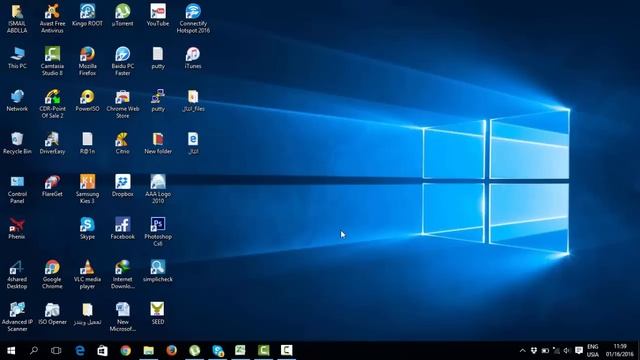Open the Recycle Bin
640x360 pixels.
(17, 143)
